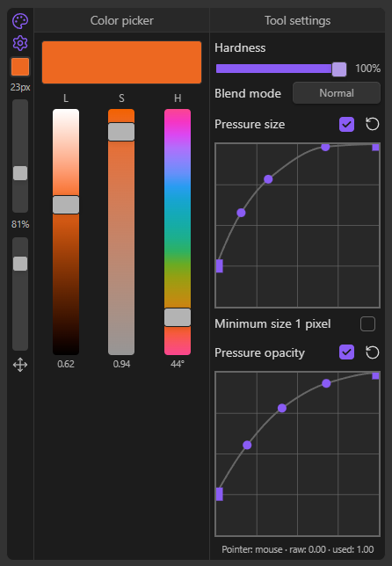
Task: Click the move arrows icon
Action: (x=20, y=365)
